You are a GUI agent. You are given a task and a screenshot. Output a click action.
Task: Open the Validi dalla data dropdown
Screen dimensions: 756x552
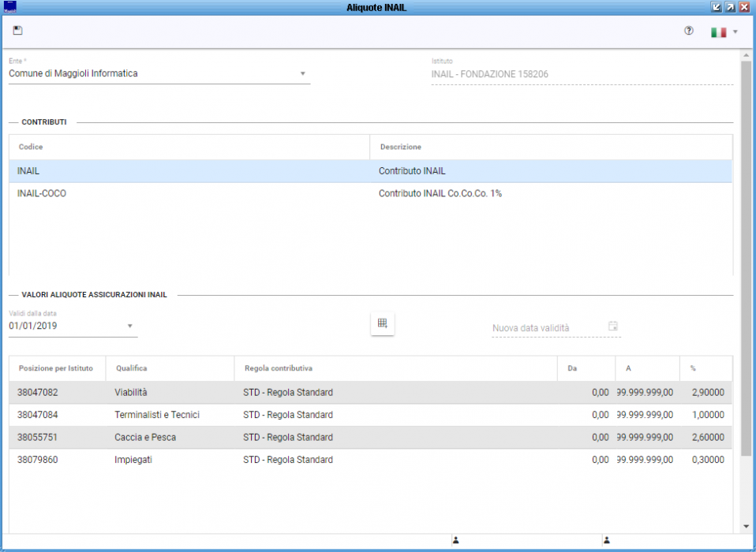130,326
